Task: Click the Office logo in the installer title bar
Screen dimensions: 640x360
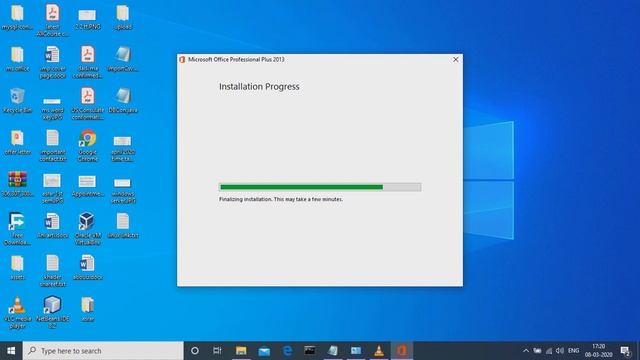Action: (x=182, y=60)
